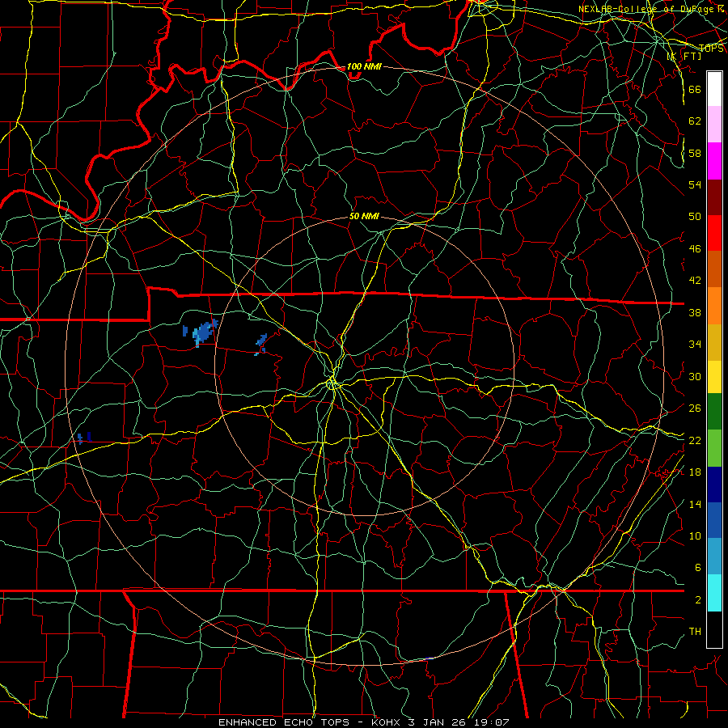Click the '10' legend value
The height and width of the screenshot is (728, 728).
click(x=695, y=535)
